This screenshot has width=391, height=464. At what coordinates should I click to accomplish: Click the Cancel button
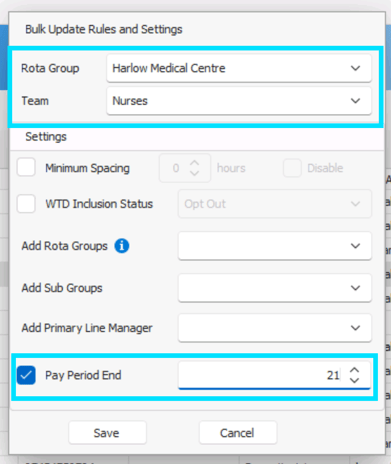click(x=238, y=433)
